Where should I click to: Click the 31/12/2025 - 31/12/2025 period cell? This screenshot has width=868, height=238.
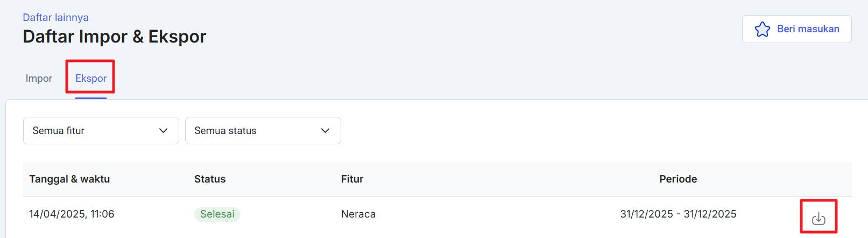(x=678, y=214)
